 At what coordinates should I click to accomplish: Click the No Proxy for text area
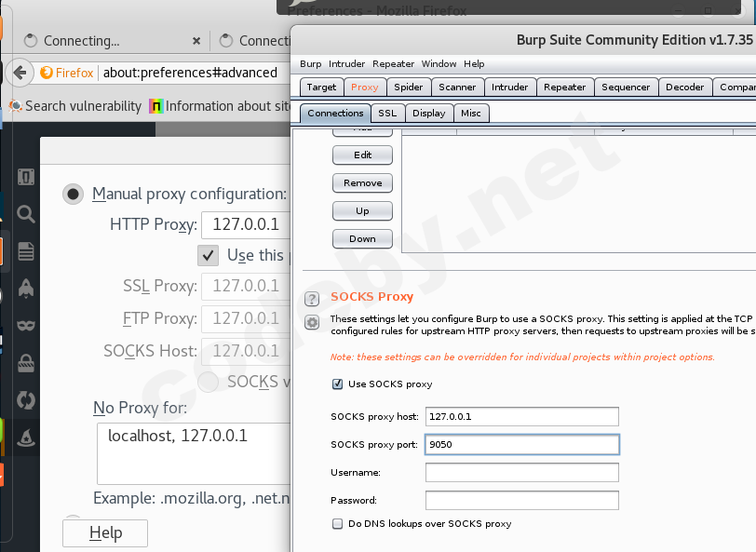[x=194, y=453]
